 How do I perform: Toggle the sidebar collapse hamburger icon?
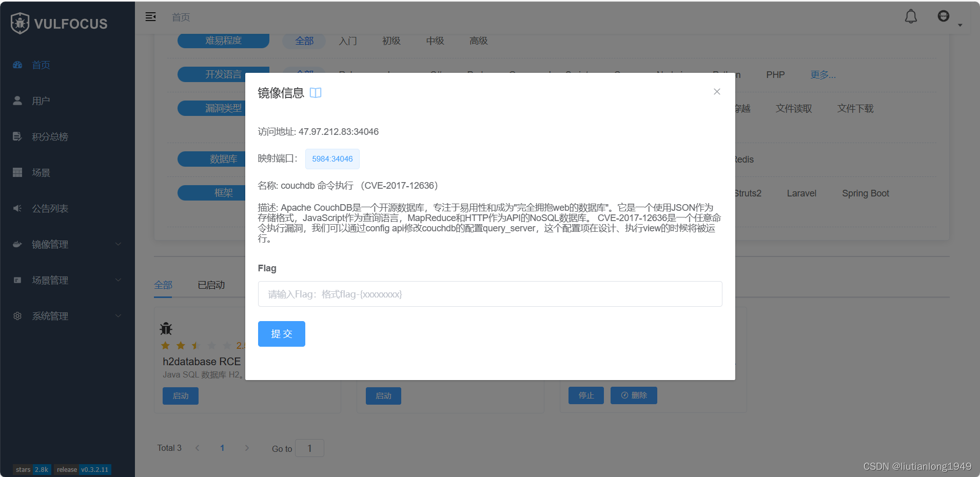pos(150,17)
